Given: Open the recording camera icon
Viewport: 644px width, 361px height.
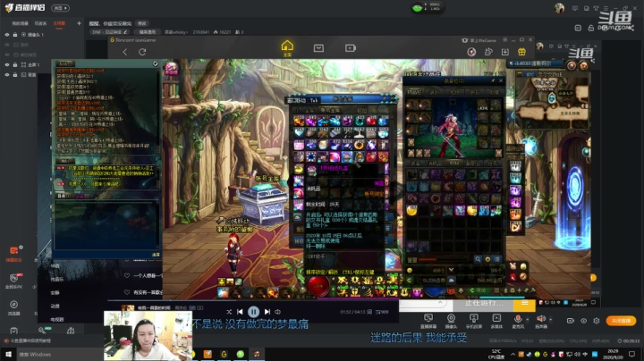Looking at the screenshot, I should pyautogui.click(x=571, y=321).
